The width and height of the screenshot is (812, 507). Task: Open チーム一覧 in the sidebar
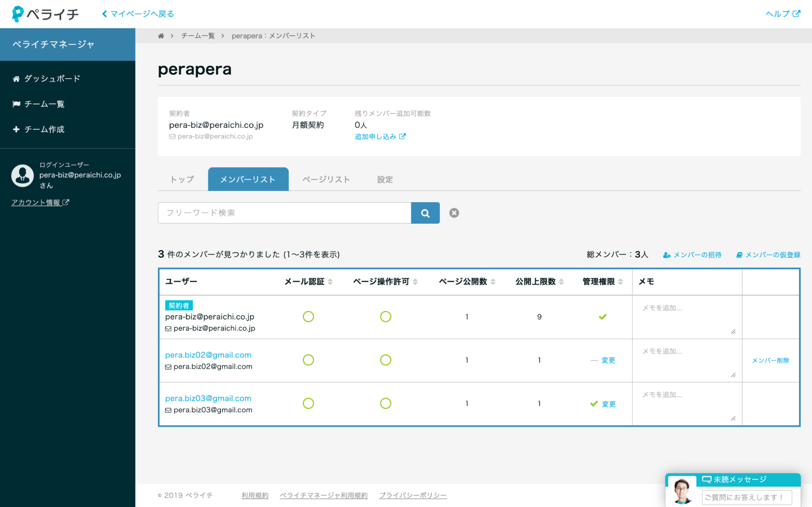pyautogui.click(x=39, y=104)
